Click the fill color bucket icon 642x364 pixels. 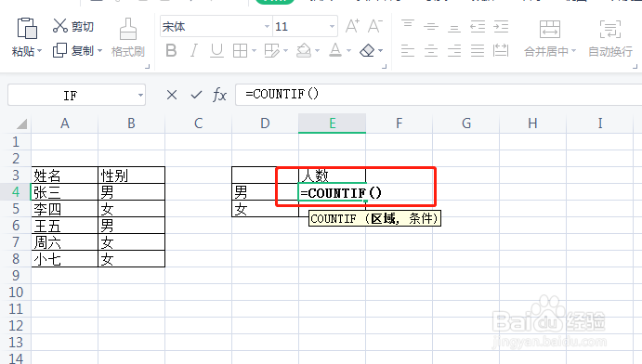(304, 51)
